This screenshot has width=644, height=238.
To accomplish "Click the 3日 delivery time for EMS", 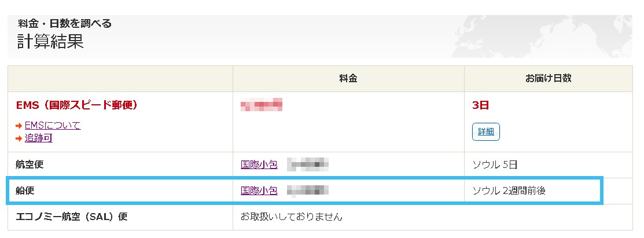I will pos(481,105).
